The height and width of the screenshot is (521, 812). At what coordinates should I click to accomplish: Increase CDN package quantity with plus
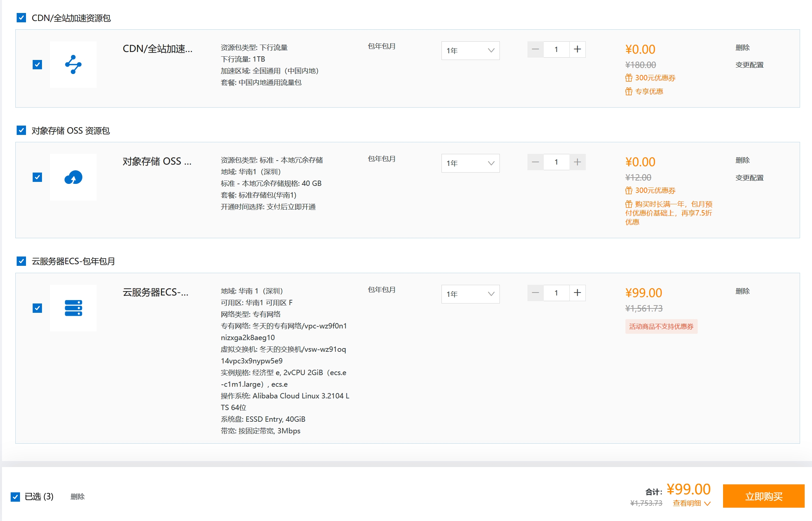point(577,49)
